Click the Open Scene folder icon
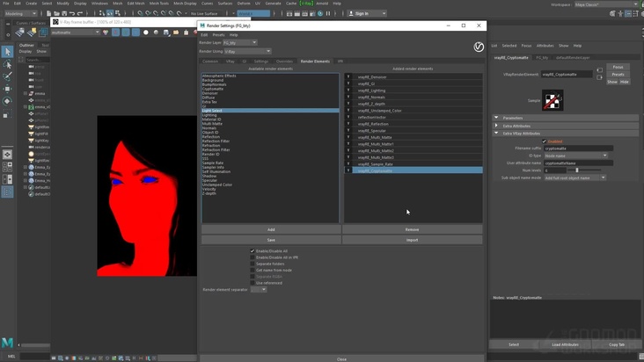 [x=56, y=13]
